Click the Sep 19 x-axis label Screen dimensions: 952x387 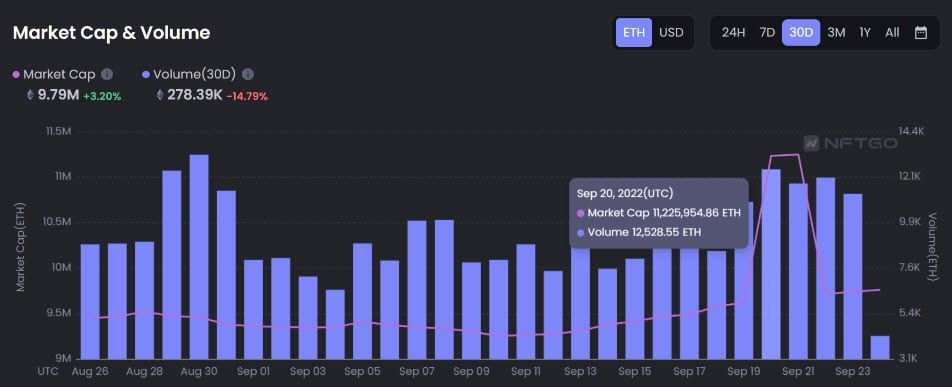(x=744, y=371)
